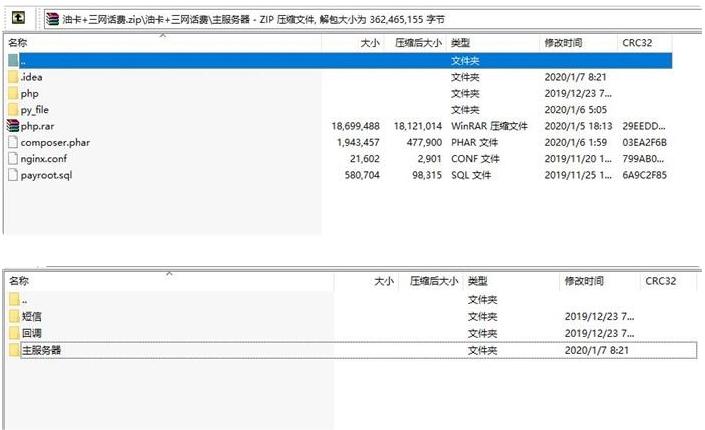
Task: Click the up-one-level arrow icon
Action: pyautogui.click(x=18, y=17)
